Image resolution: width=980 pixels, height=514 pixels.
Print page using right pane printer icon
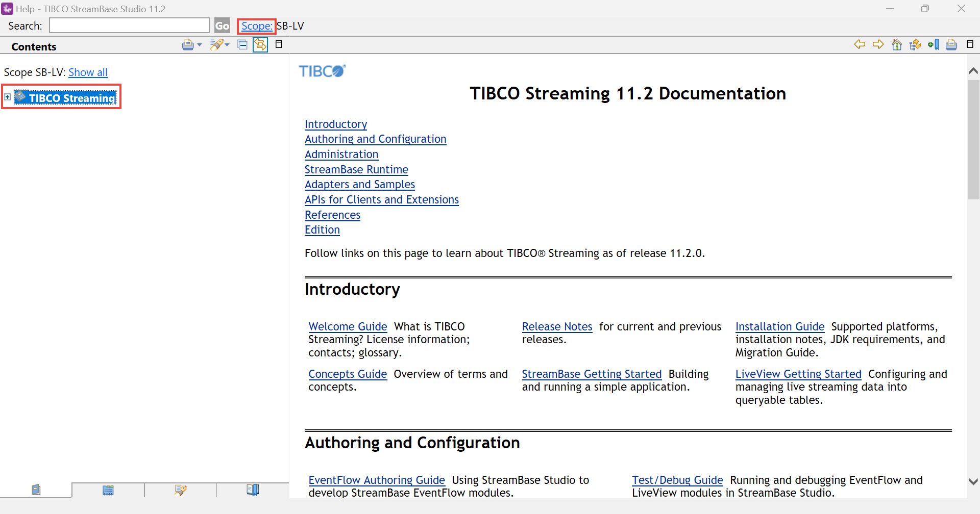tap(951, 45)
